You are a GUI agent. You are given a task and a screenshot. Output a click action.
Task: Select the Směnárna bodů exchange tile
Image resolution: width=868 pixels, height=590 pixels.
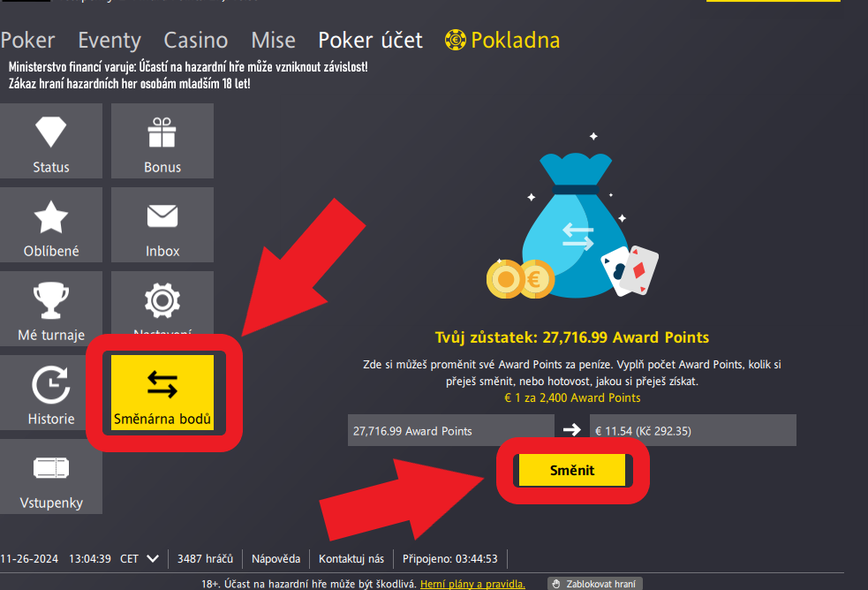coord(162,392)
